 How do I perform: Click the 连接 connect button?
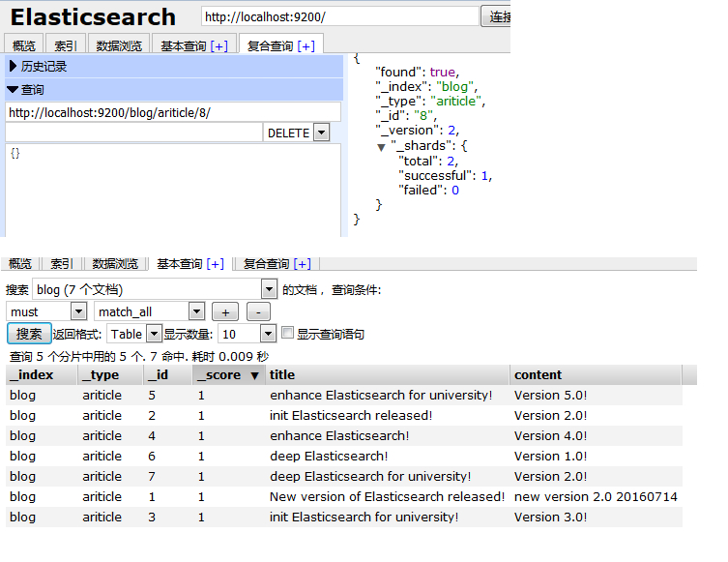[496, 16]
